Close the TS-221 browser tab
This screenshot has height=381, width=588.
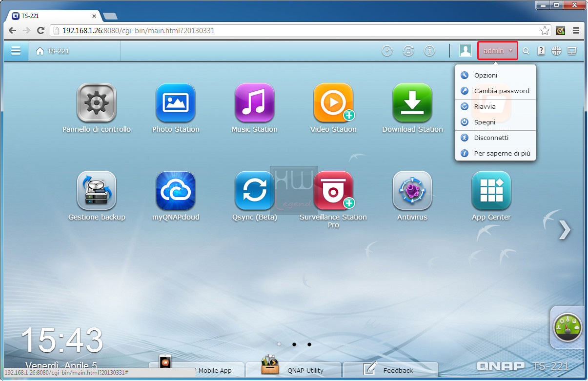point(94,16)
